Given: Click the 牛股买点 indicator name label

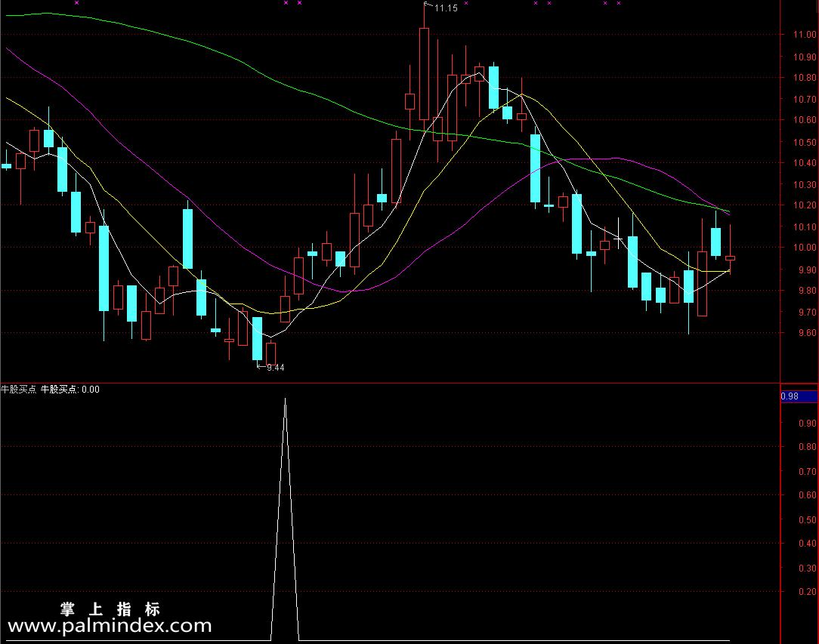Looking at the screenshot, I should point(18,390).
